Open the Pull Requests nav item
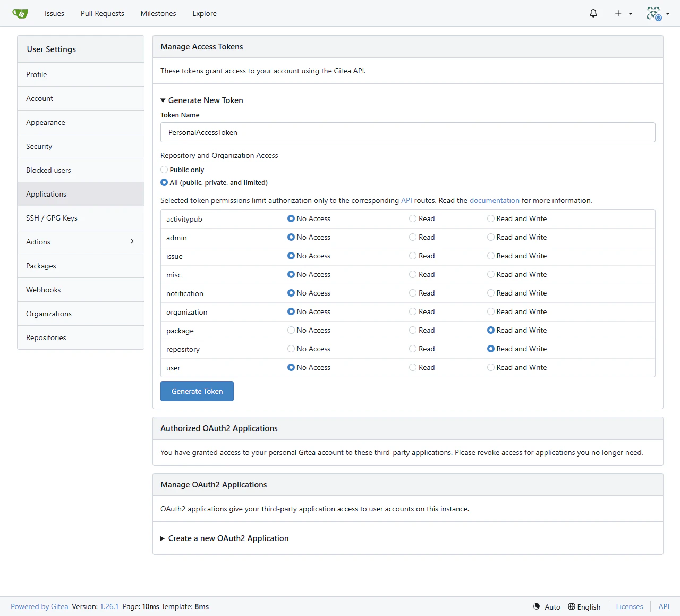This screenshot has height=616, width=680. pyautogui.click(x=103, y=13)
